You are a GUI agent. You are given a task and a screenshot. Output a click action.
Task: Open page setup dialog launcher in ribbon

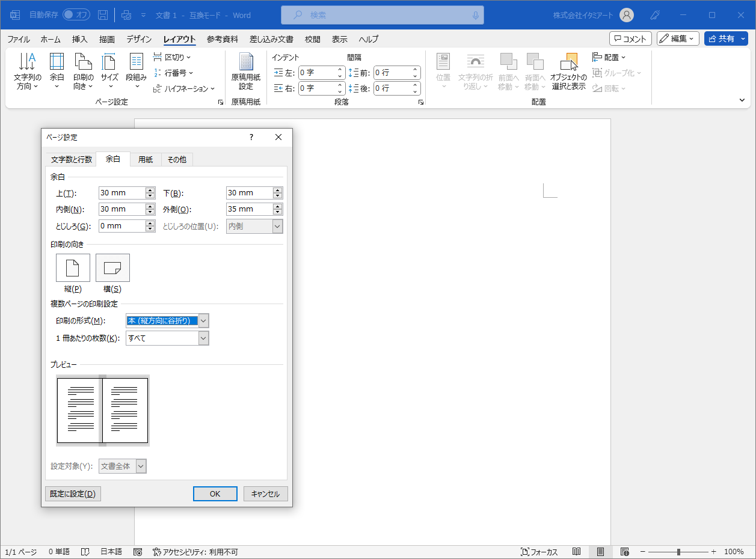[221, 103]
